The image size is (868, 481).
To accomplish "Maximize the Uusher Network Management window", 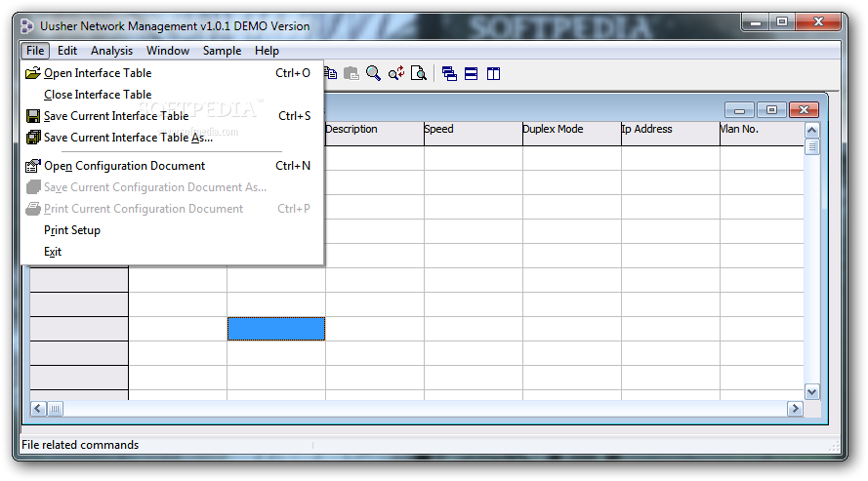I will (x=782, y=22).
